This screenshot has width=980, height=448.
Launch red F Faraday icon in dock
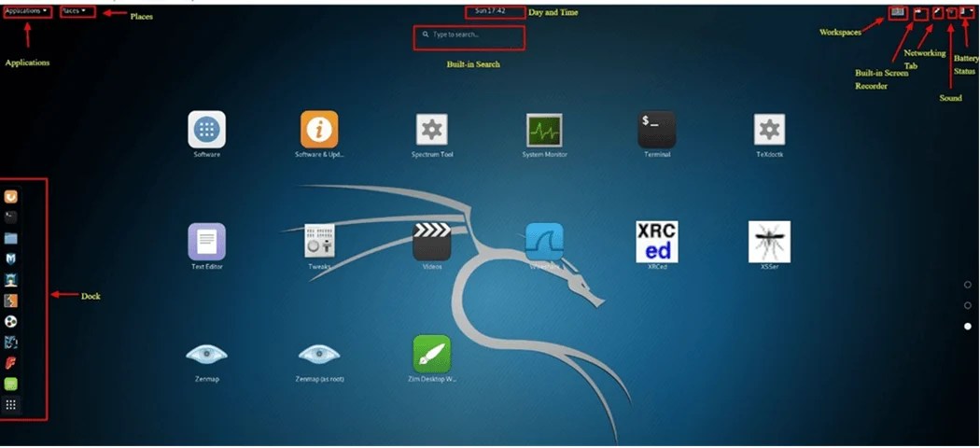tap(10, 363)
